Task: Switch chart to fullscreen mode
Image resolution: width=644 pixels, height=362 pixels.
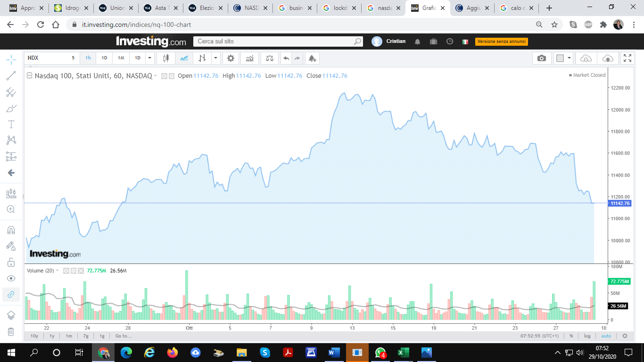Action: [x=627, y=58]
